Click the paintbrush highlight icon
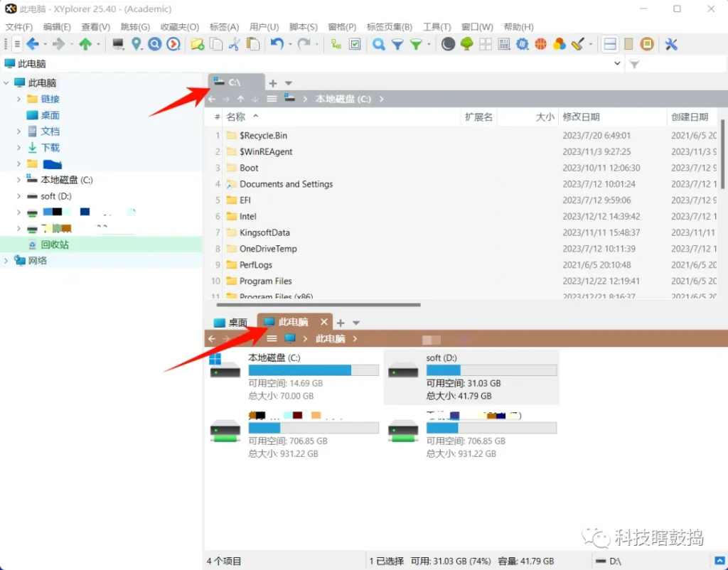This screenshot has height=570, width=728. 577,44
